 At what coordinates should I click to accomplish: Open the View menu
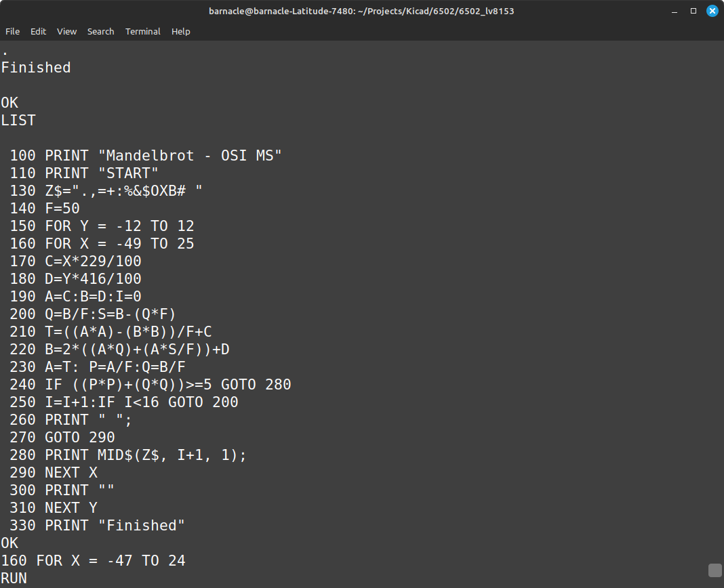[66, 32]
